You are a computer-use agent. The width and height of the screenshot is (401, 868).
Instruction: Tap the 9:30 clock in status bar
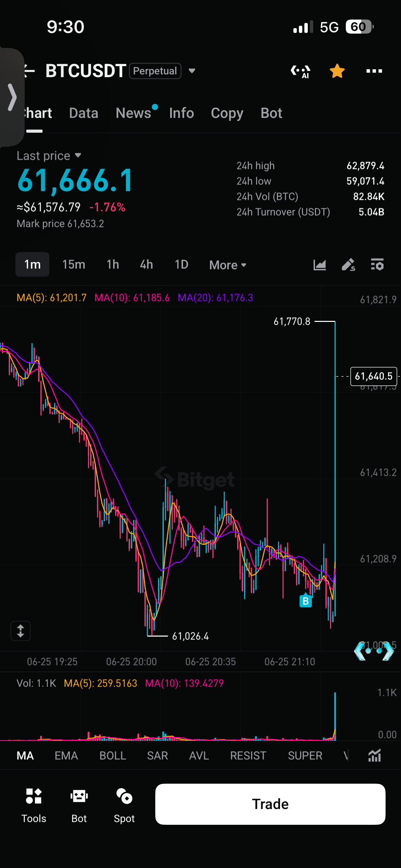[65, 27]
